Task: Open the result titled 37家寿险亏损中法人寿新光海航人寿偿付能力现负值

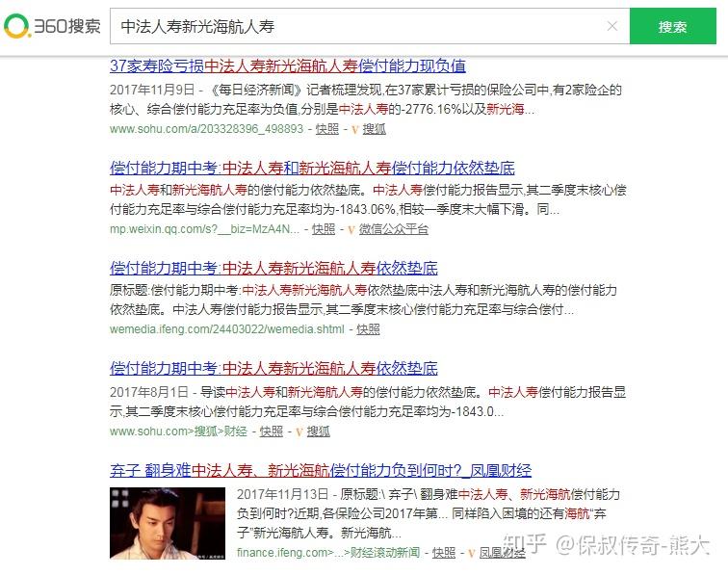Action: pyautogui.click(x=288, y=65)
